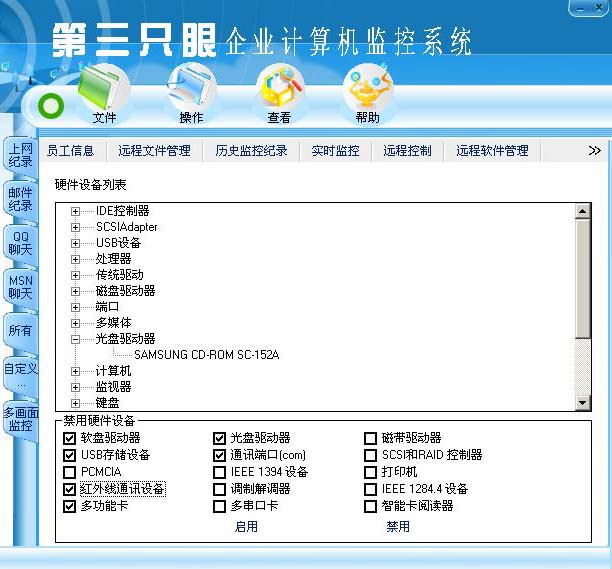Select the 自定义 sidebar tab
This screenshot has width=612, height=569.
coord(20,375)
